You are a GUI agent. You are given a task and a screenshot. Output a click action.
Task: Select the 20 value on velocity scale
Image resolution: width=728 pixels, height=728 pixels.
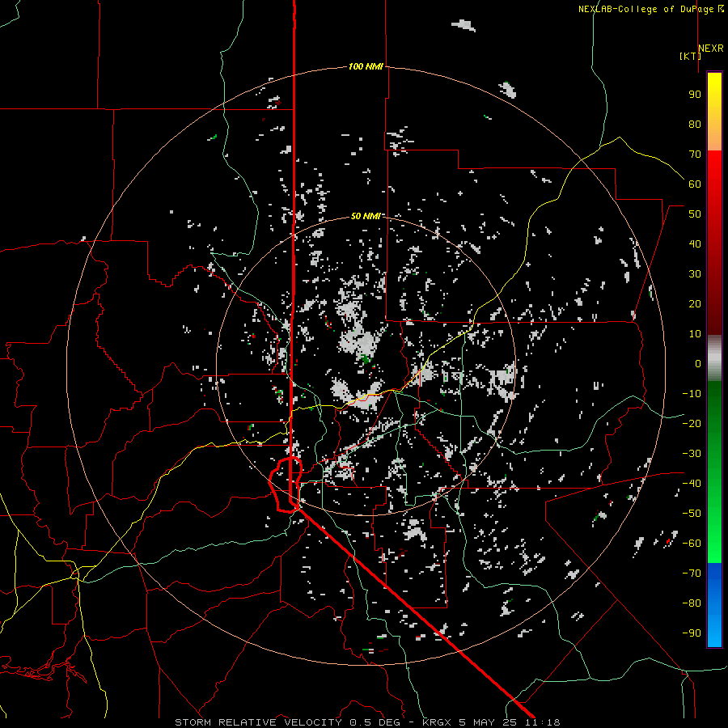click(695, 304)
